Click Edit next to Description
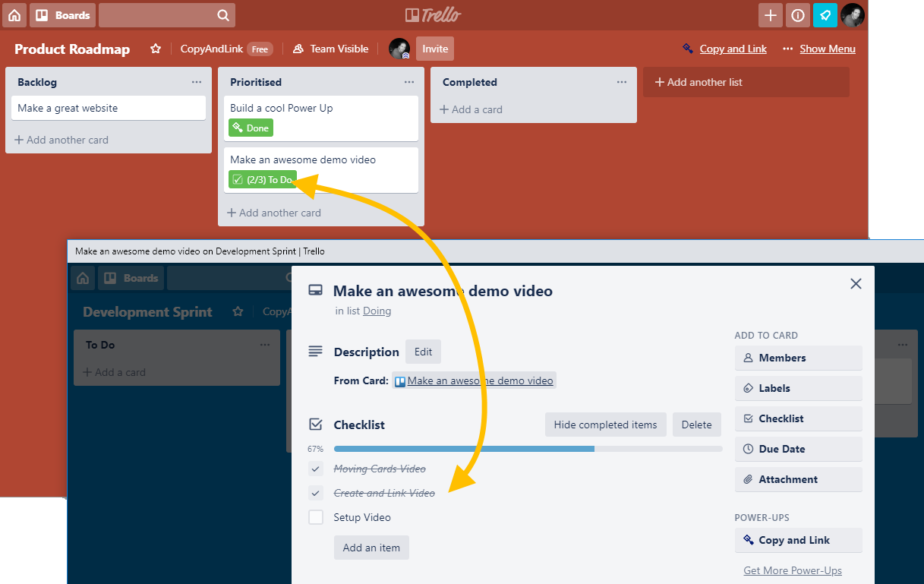Screen dimensions: 924x584 (424, 352)
